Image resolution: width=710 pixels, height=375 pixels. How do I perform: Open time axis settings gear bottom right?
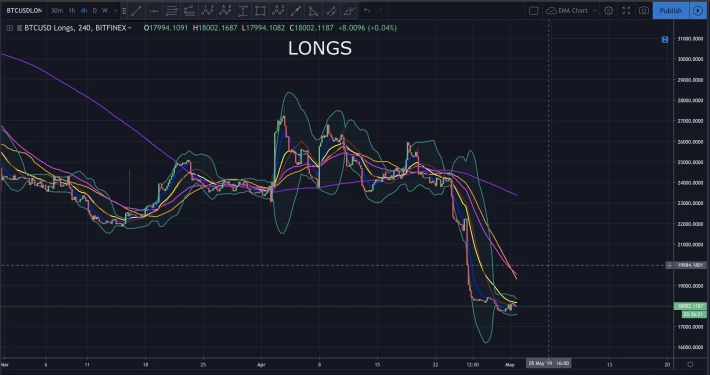click(690, 364)
